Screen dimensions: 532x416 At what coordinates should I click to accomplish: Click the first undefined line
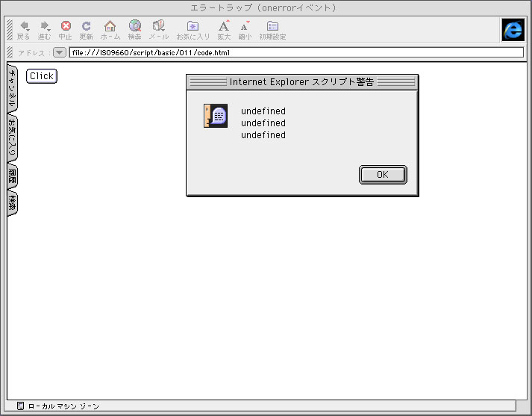263,111
